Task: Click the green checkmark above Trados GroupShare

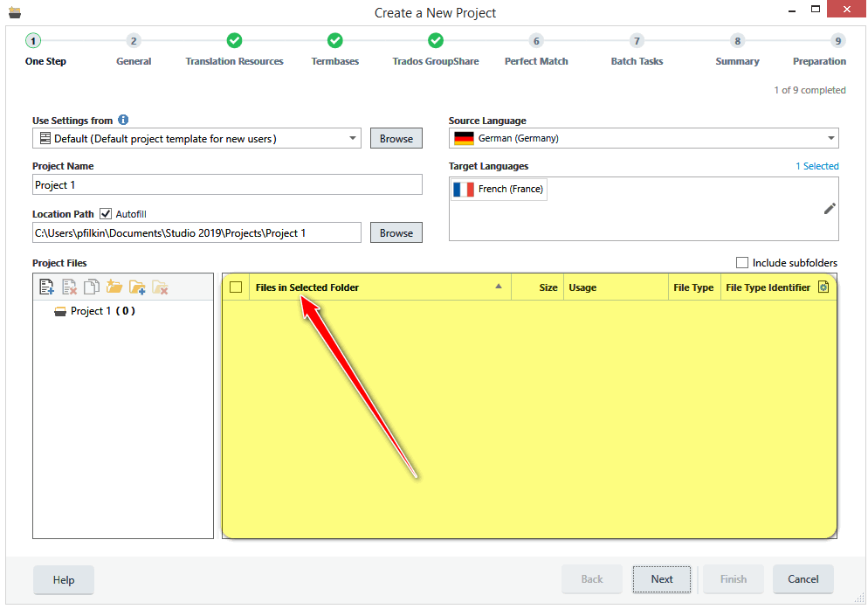Action: point(436,40)
